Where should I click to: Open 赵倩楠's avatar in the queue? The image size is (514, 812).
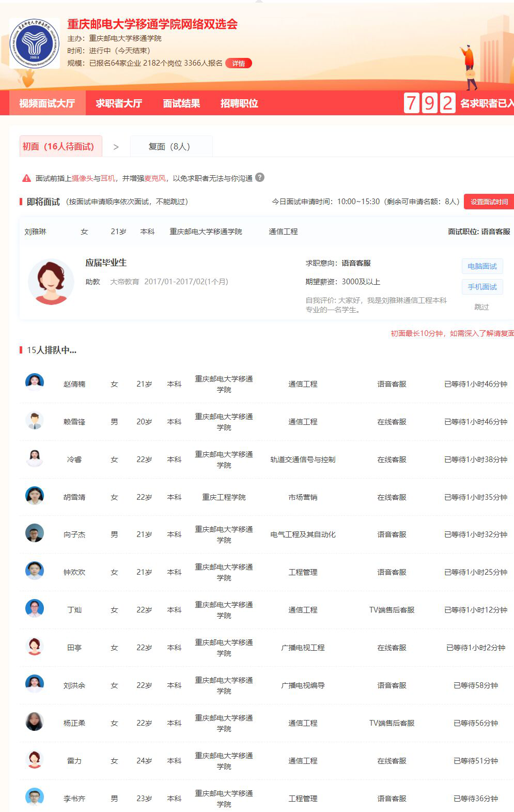point(35,382)
